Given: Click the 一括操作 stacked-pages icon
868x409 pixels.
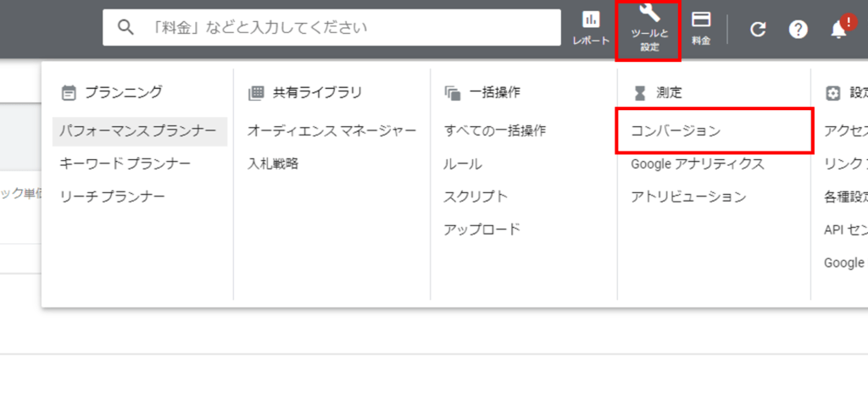Looking at the screenshot, I should (x=453, y=93).
